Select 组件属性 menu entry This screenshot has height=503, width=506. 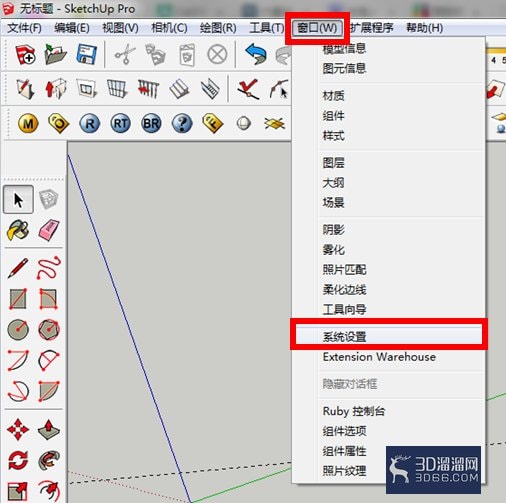click(x=344, y=451)
